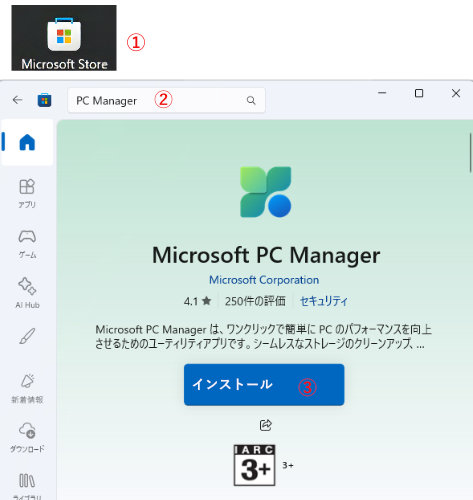Go back with the arrow button

click(17, 100)
